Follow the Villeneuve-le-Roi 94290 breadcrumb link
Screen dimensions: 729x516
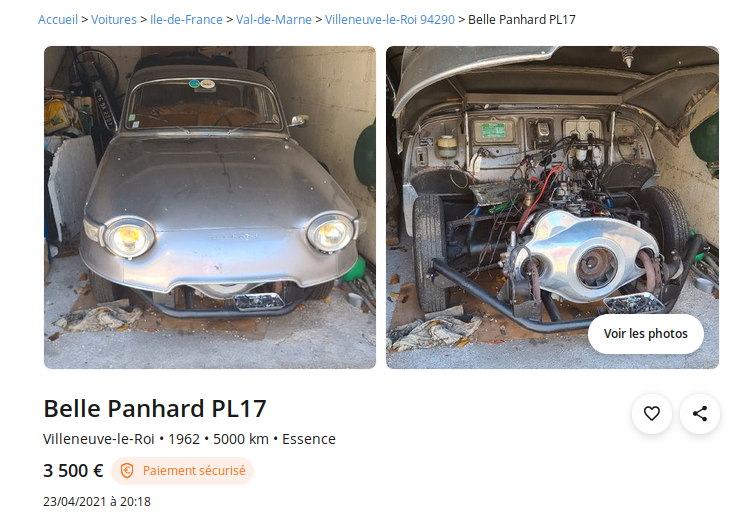point(390,20)
